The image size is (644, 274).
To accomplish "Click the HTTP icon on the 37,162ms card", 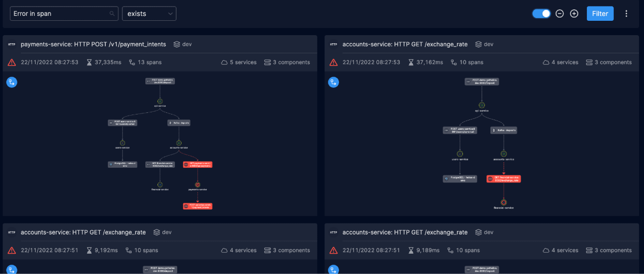I will click(x=334, y=44).
